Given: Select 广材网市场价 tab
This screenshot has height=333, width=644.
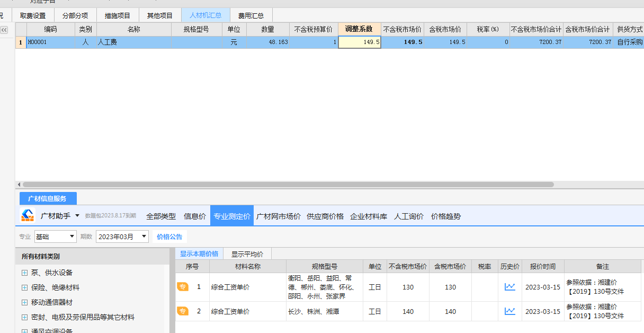Looking at the screenshot, I should (279, 216).
